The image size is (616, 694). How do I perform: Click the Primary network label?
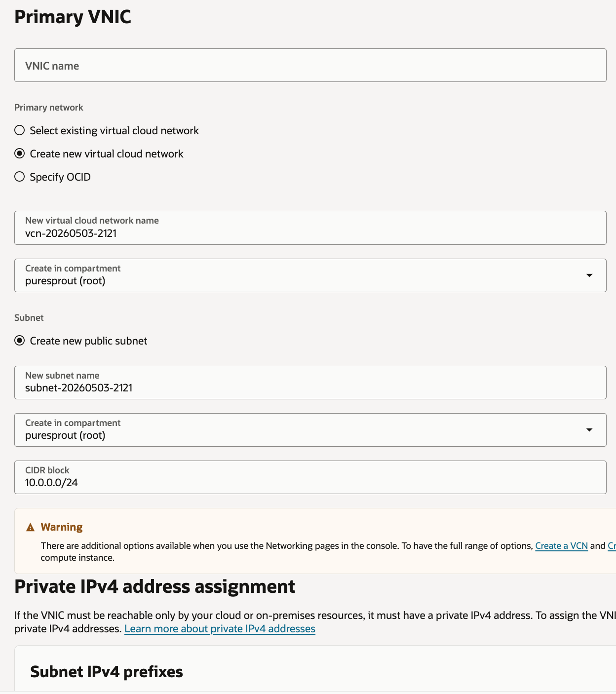coord(48,108)
